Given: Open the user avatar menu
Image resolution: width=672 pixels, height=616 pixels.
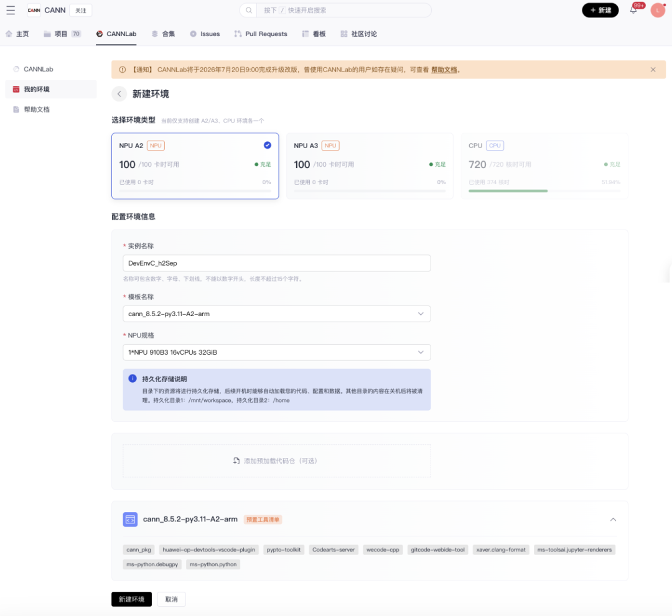Looking at the screenshot, I should (658, 11).
